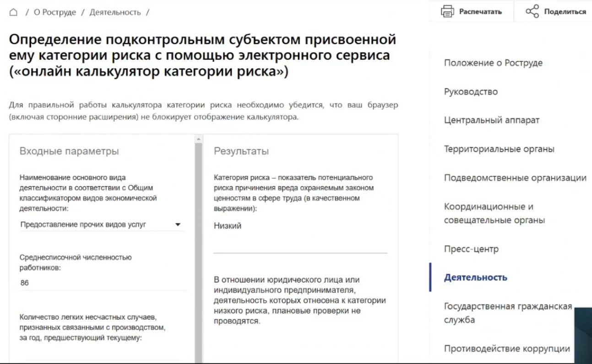Click the printer icon
592x364 pixels.
tap(447, 11)
